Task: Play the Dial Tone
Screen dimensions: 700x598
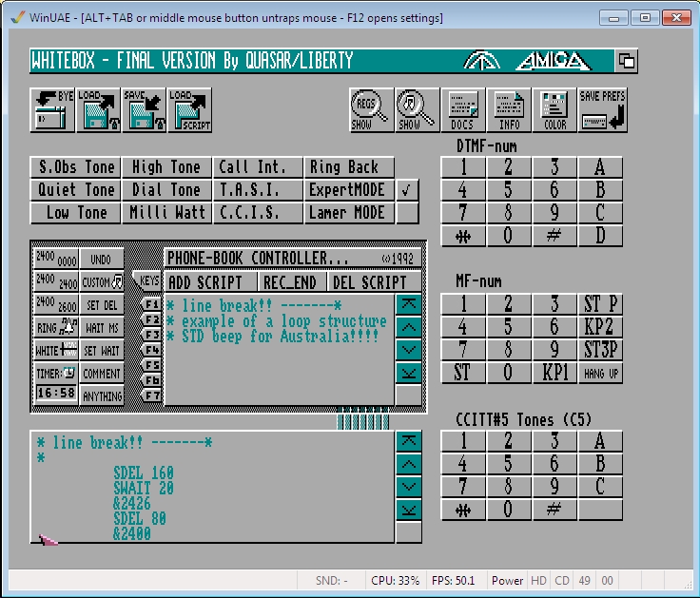Action: coord(166,190)
